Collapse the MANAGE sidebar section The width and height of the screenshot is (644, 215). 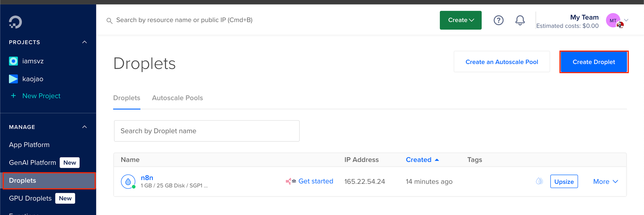click(x=85, y=127)
